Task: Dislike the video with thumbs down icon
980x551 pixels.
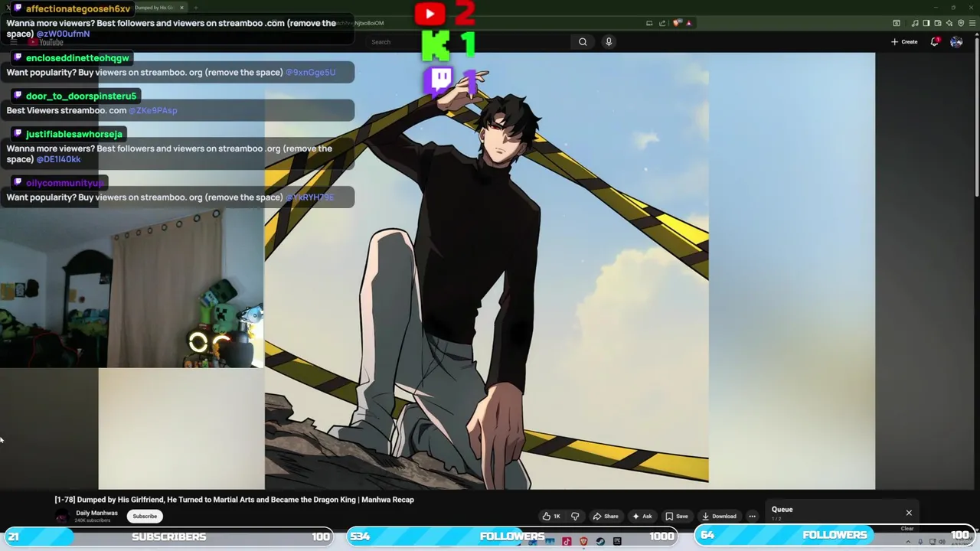Action: [x=575, y=516]
